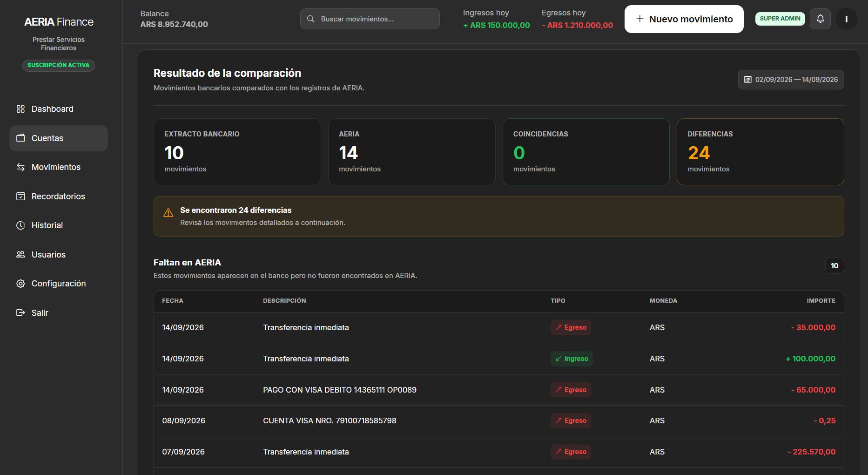
Task: Click the Usuarios people icon
Action: [20, 255]
